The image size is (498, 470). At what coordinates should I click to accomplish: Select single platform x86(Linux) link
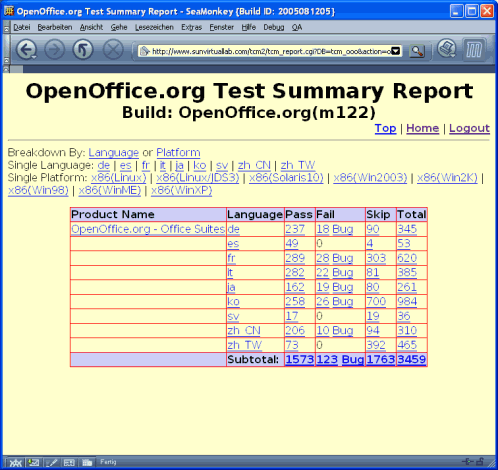(119, 178)
